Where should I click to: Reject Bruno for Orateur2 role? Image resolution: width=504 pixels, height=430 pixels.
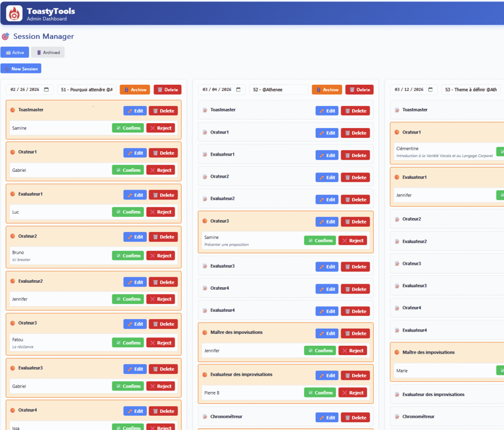(160, 256)
